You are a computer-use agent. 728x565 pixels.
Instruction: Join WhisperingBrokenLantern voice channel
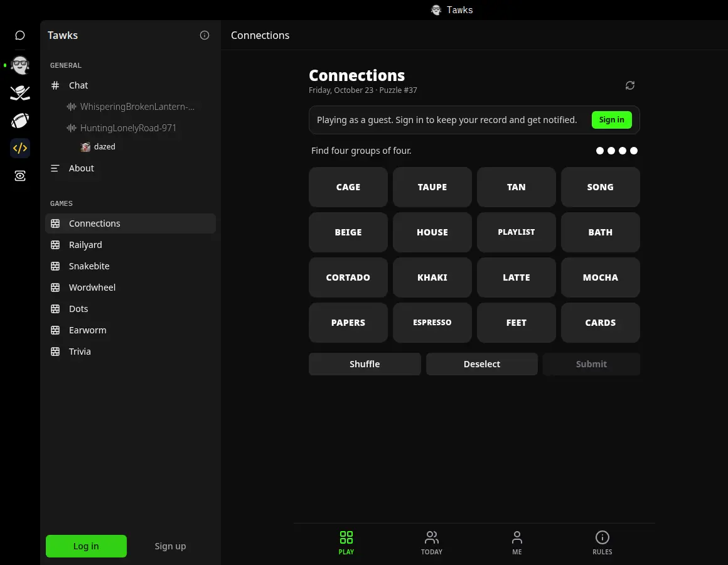click(x=137, y=107)
